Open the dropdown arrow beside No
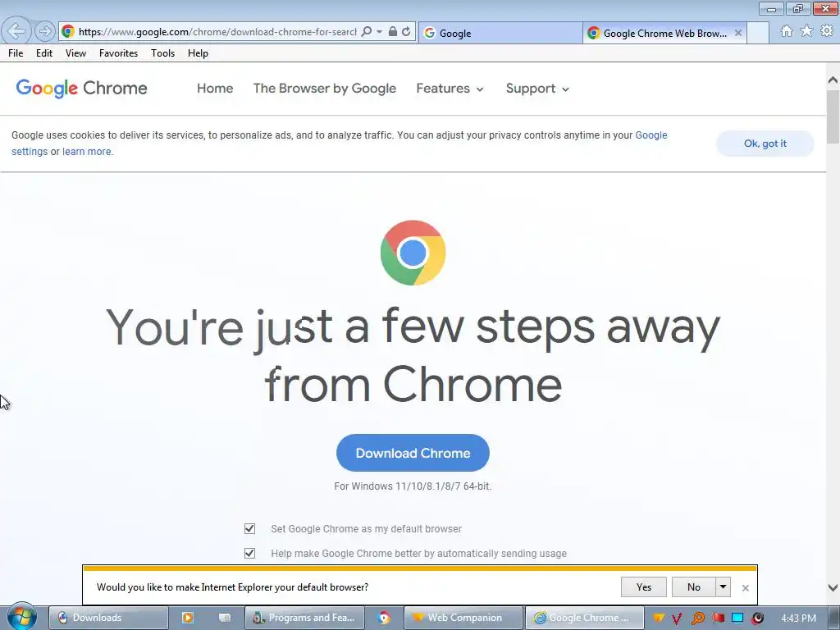 723,587
